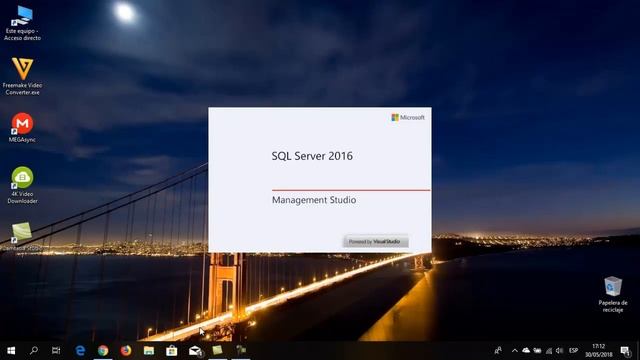Select the MEGAsync desktop shortcut
Image resolution: width=640 pixels, height=360 pixels.
22,127
